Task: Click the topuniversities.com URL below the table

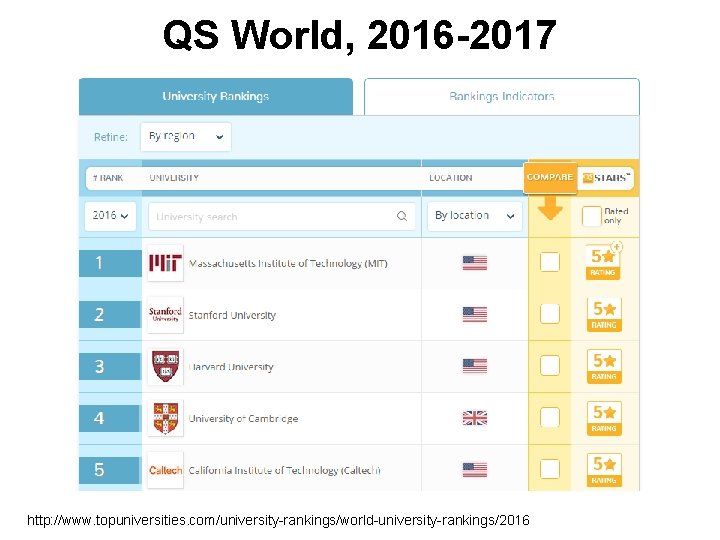Action: click(278, 520)
